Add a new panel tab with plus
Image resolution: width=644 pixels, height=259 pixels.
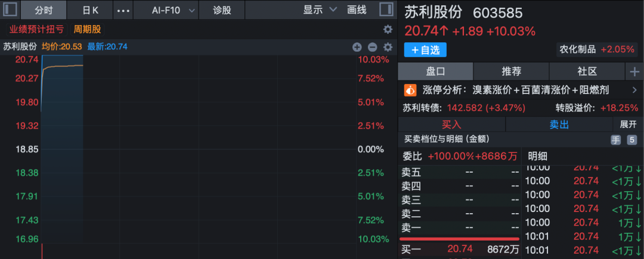[x=634, y=71]
